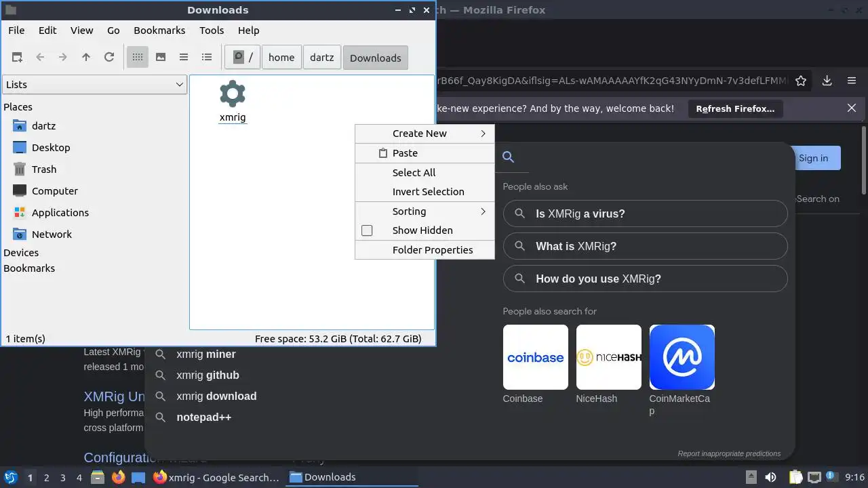Switch to thumbnail view mode

coord(161,58)
